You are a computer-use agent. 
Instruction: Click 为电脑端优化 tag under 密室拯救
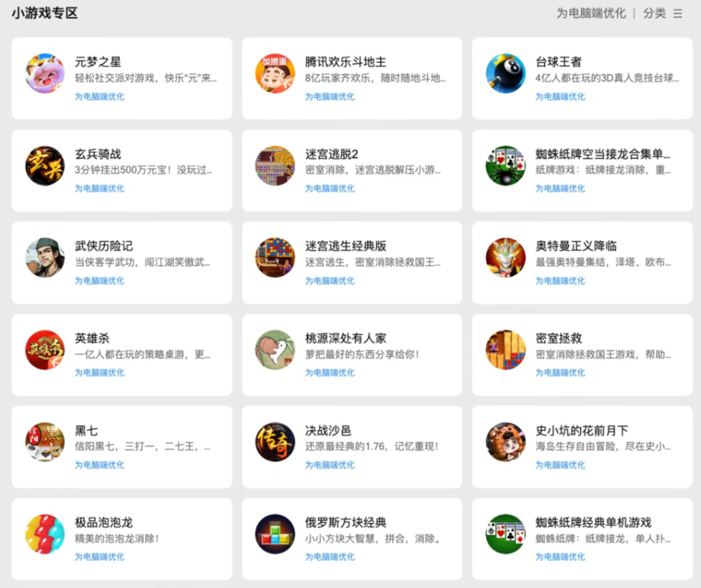coord(560,373)
